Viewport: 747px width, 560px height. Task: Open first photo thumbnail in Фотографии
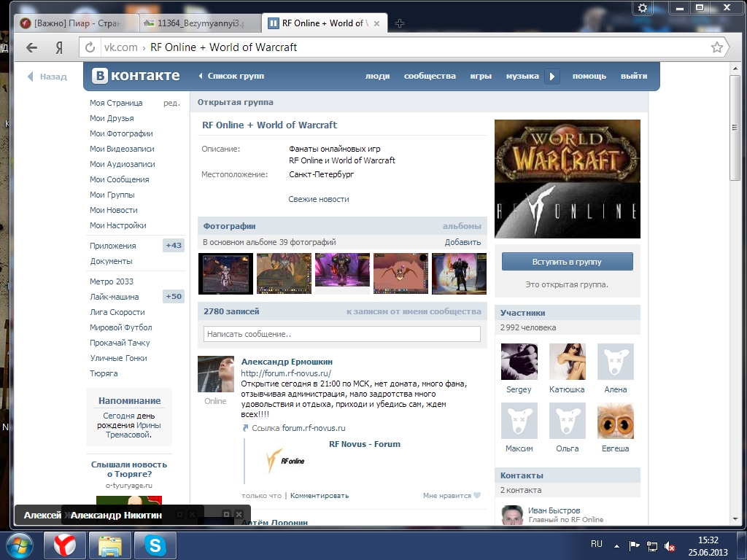click(225, 273)
